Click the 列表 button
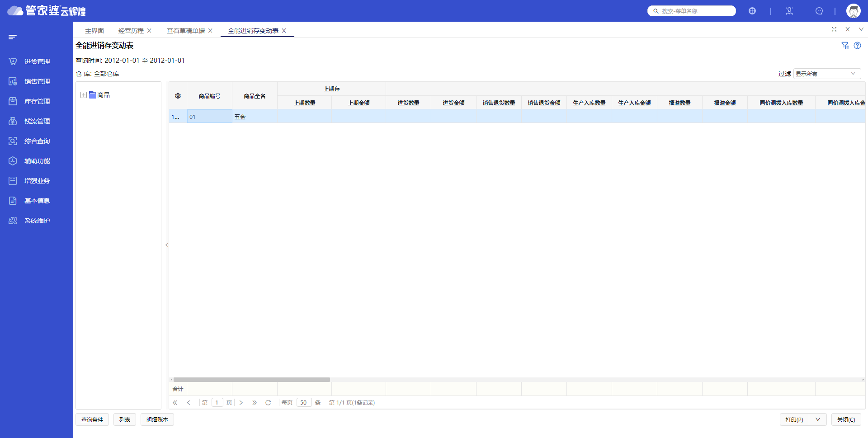This screenshot has height=438, width=868. click(125, 419)
